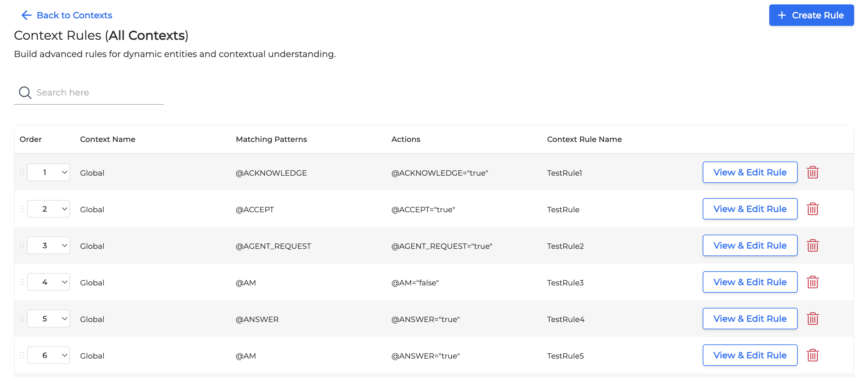The width and height of the screenshot is (868, 381).
Task: Click the TestRule2 rule name
Action: coord(565,246)
